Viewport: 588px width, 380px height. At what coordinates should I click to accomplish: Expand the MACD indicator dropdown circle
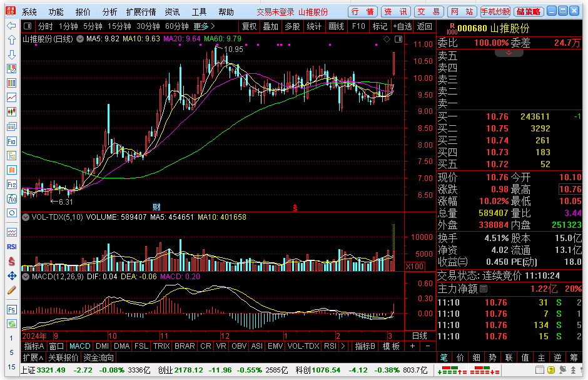[x=26, y=277]
